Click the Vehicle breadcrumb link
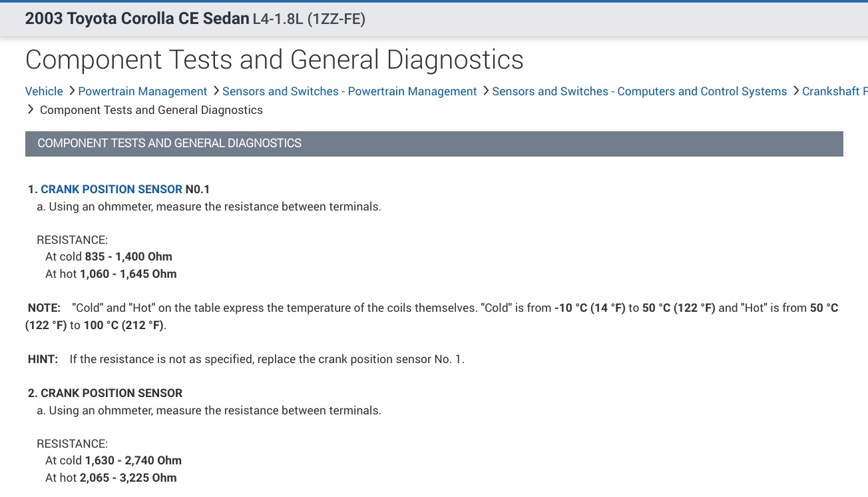The height and width of the screenshot is (497, 868). (44, 91)
